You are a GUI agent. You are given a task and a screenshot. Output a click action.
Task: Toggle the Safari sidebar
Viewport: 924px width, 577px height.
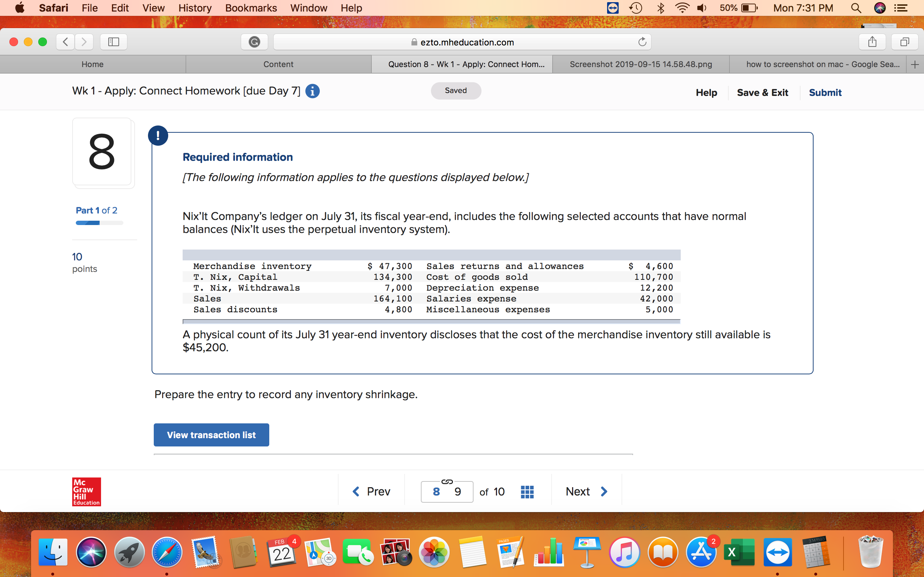click(x=113, y=42)
